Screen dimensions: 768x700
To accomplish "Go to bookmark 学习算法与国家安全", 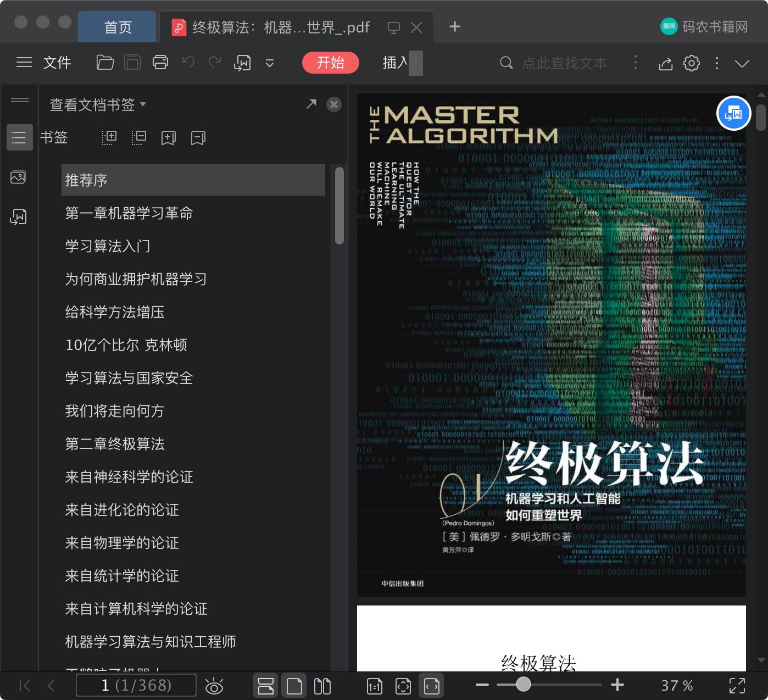I will coord(129,378).
